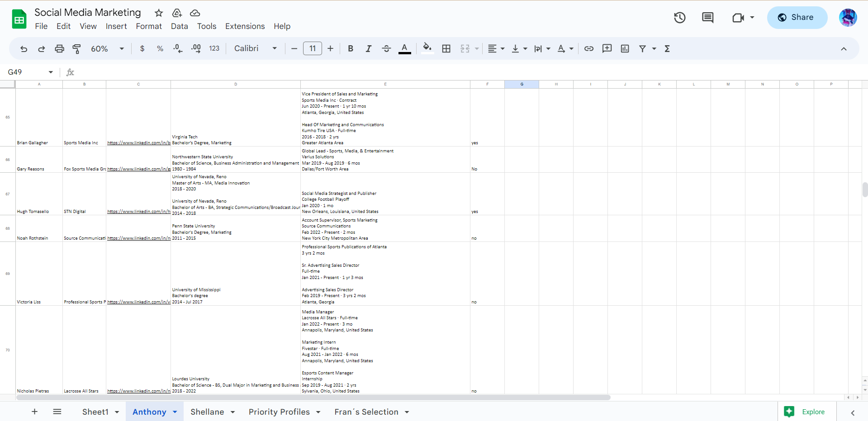This screenshot has width=868, height=421.
Task: Click the font size input field
Action: coord(313,49)
